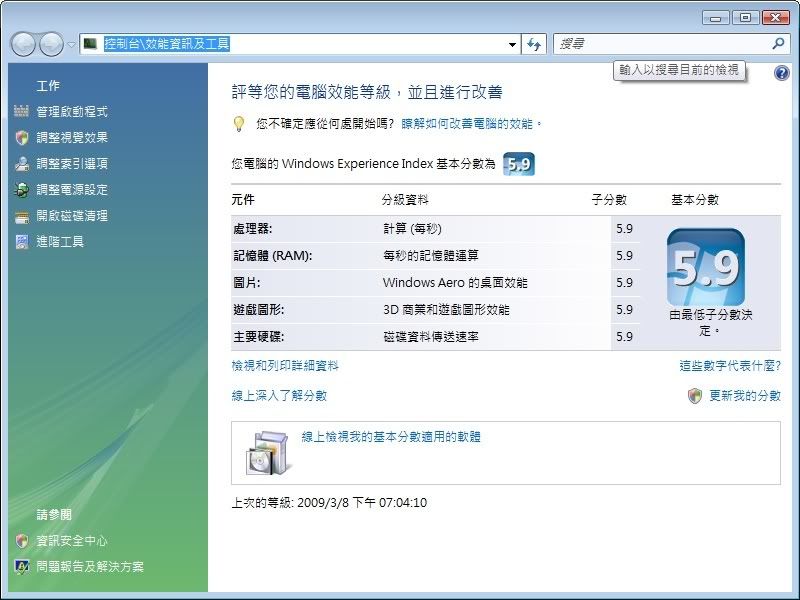800x600 pixels.
Task: Click the Forward navigation arrow button
Action: click(x=51, y=44)
